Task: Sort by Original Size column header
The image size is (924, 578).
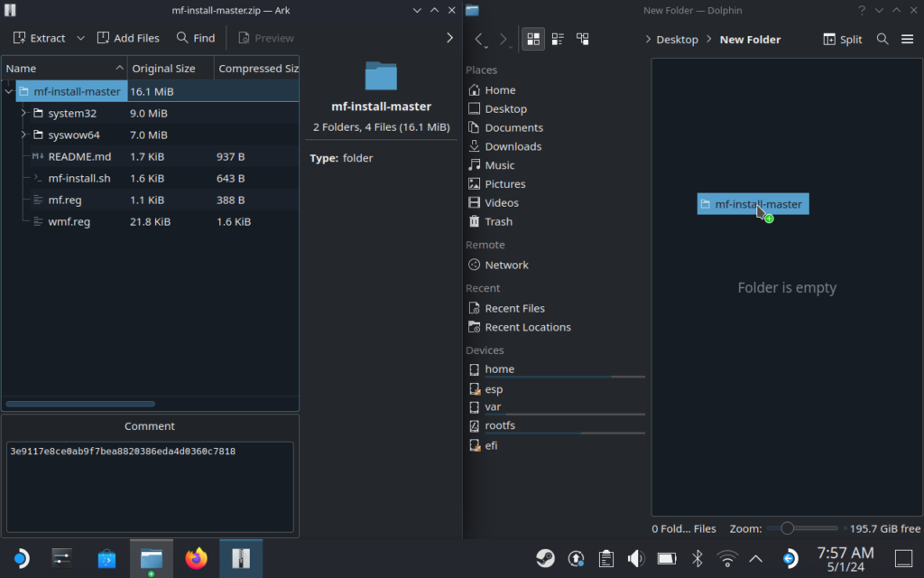Action: coord(171,69)
